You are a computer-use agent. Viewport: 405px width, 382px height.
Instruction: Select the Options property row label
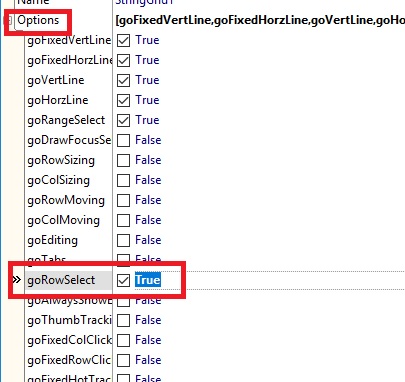(x=38, y=20)
